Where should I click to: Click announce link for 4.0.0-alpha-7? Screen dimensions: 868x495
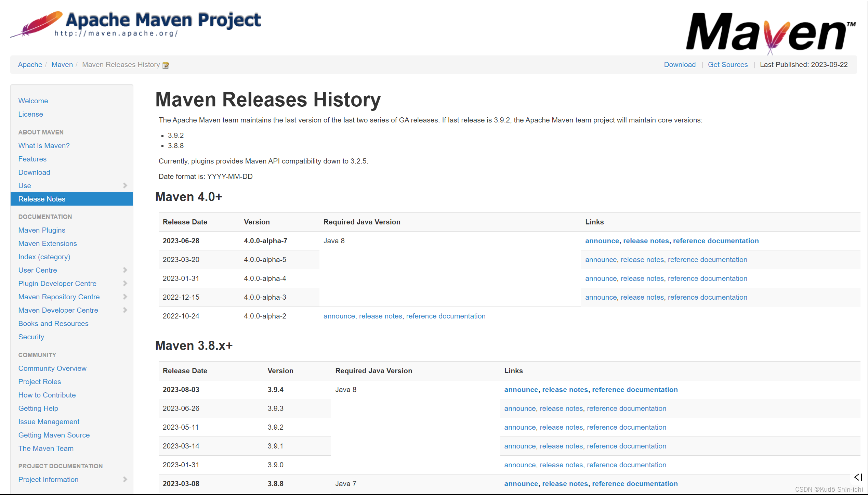pyautogui.click(x=602, y=241)
